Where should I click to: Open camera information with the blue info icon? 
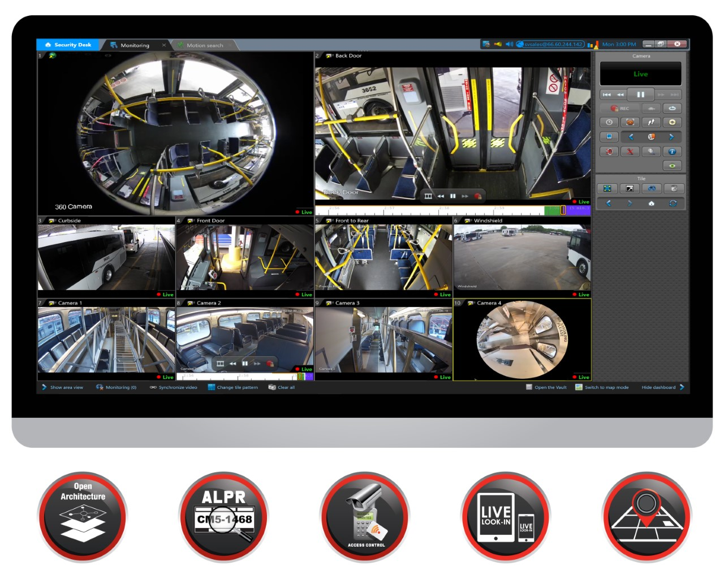coord(673,152)
